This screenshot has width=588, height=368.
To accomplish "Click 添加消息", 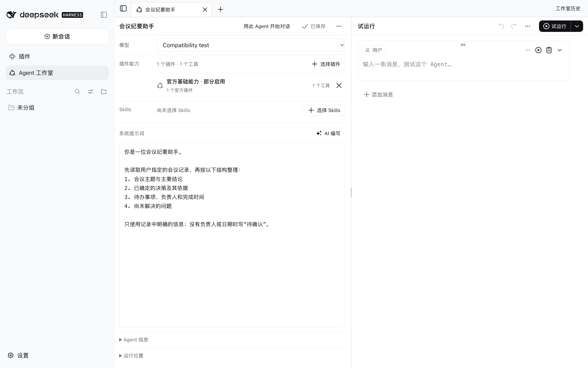I will point(378,94).
